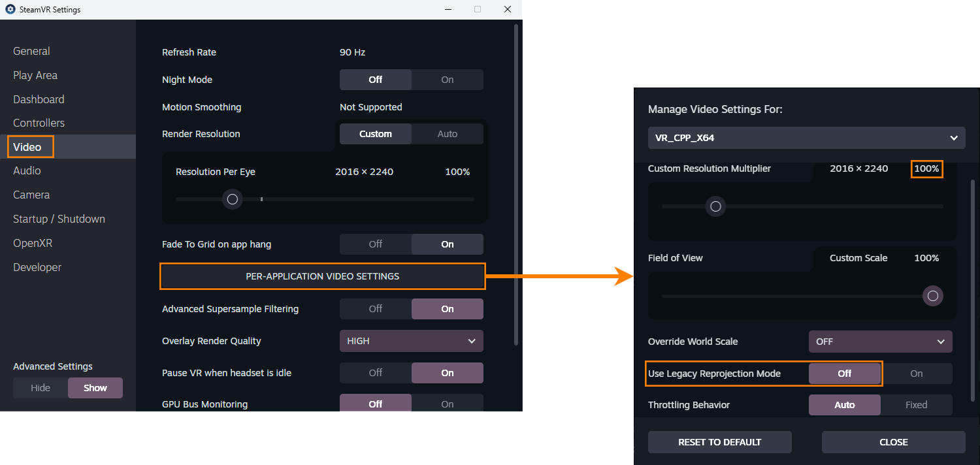
Task: Click the Reset To Default button
Action: [719, 442]
